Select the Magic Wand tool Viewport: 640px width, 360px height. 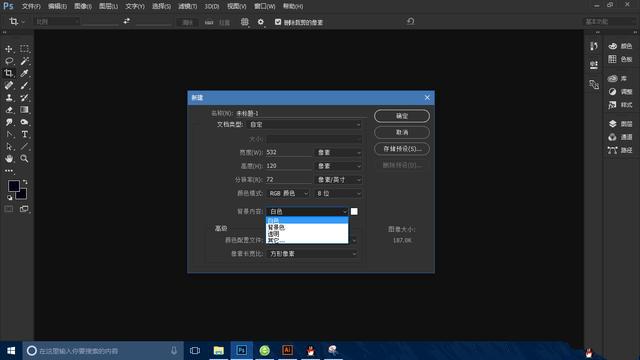(24, 61)
